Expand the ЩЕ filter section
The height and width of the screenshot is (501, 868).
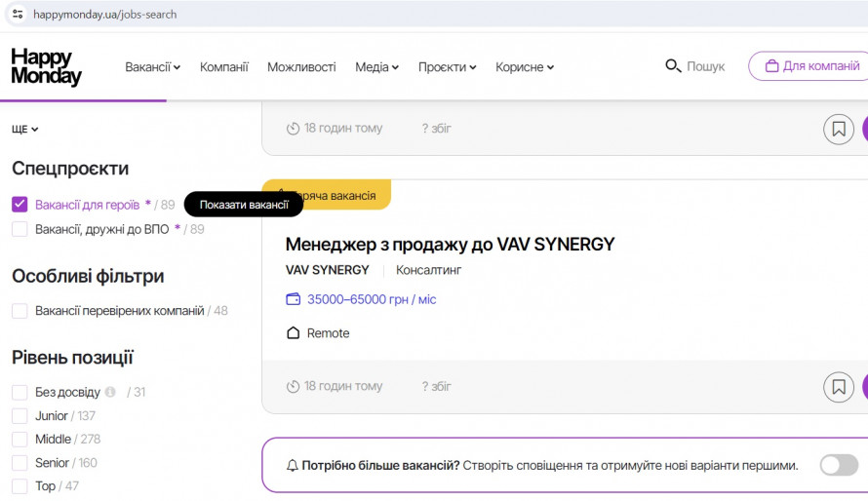point(25,130)
